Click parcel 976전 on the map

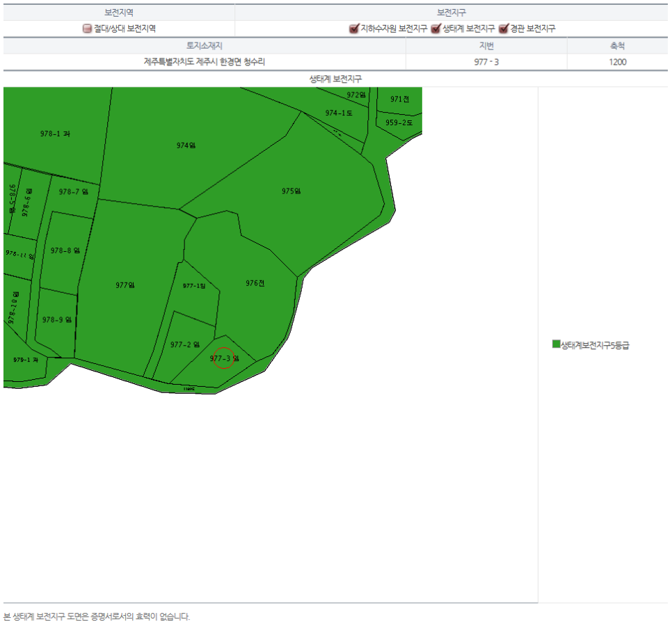(x=255, y=283)
